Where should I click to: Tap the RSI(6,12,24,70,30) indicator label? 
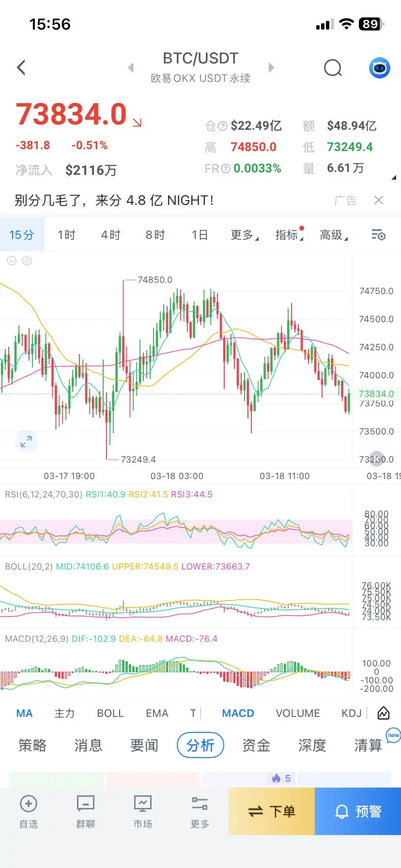point(44,495)
